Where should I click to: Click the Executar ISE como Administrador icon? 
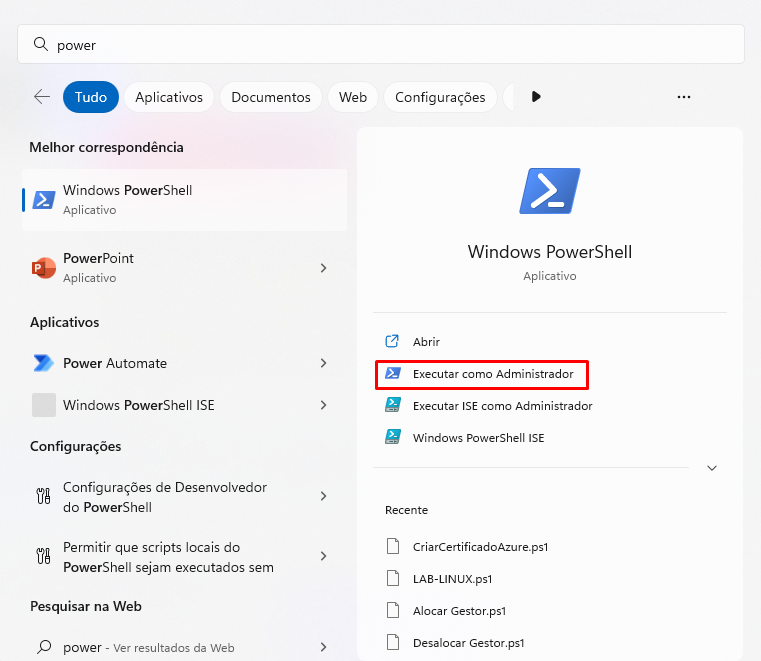coord(393,406)
